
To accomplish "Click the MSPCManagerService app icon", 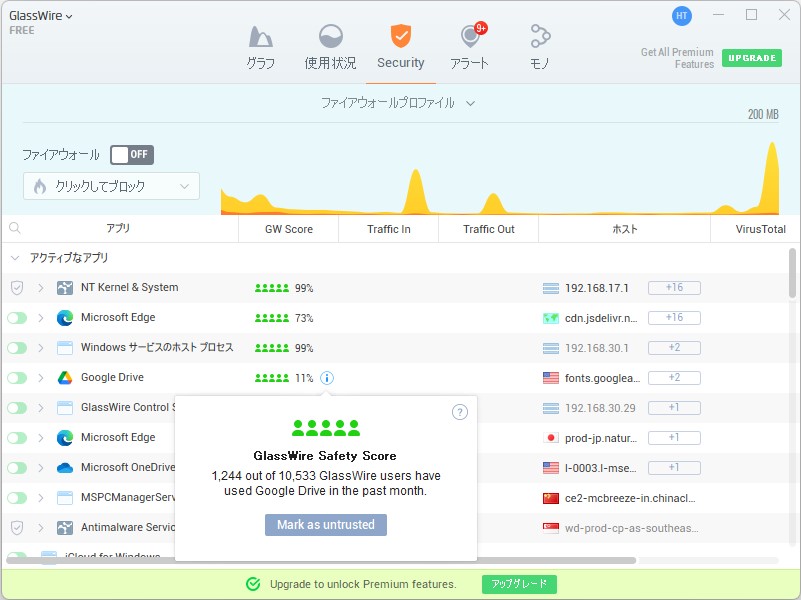I will 65,498.
